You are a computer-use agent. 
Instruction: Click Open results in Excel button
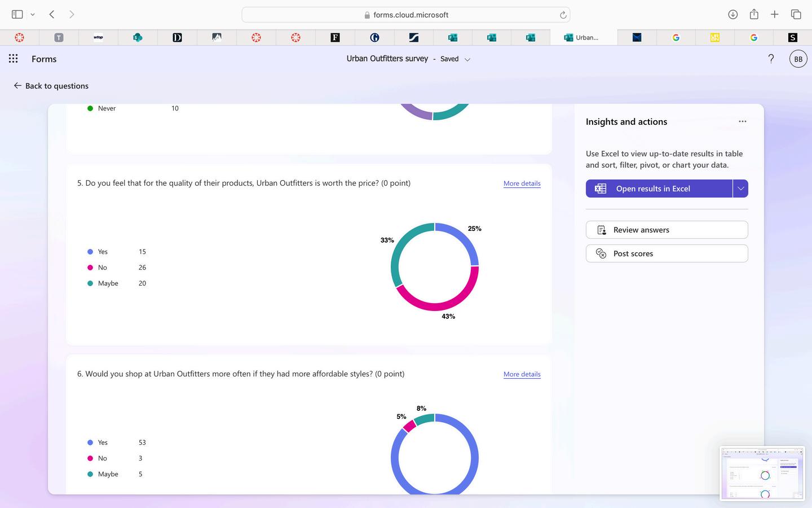(x=659, y=189)
